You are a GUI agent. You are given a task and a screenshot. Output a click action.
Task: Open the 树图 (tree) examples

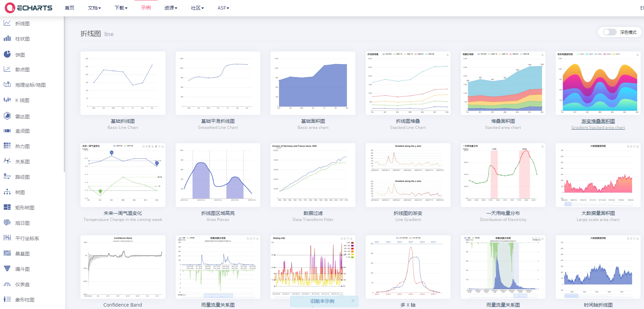(x=7, y=192)
